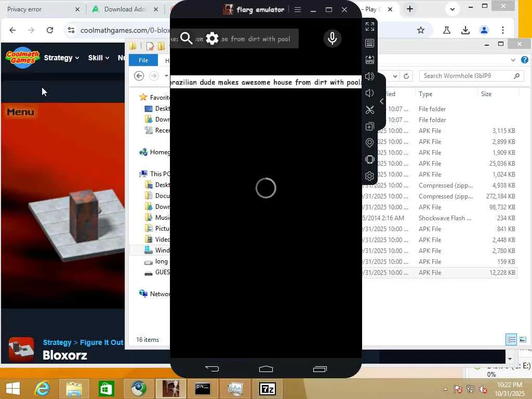Click the shake device icon in emulator sidebar

tap(369, 159)
